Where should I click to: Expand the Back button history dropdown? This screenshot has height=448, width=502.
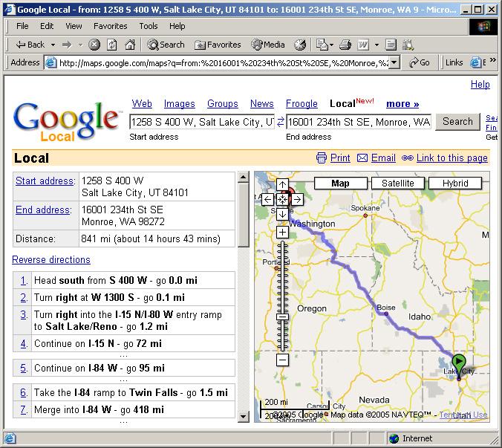[x=53, y=45]
